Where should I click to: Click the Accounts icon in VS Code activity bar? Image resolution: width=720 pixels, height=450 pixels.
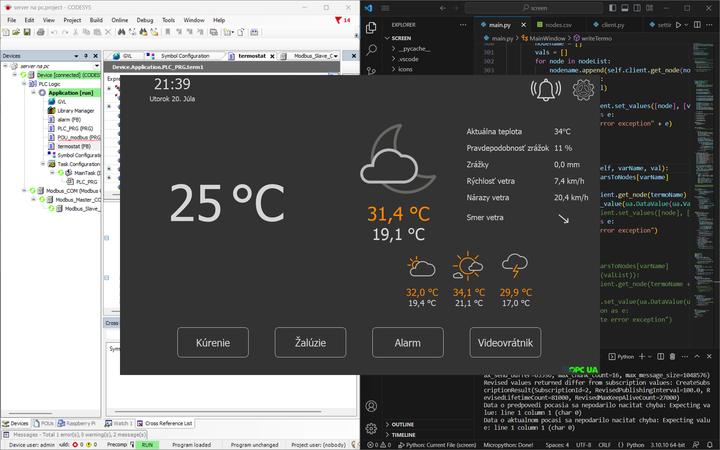[x=371, y=406]
